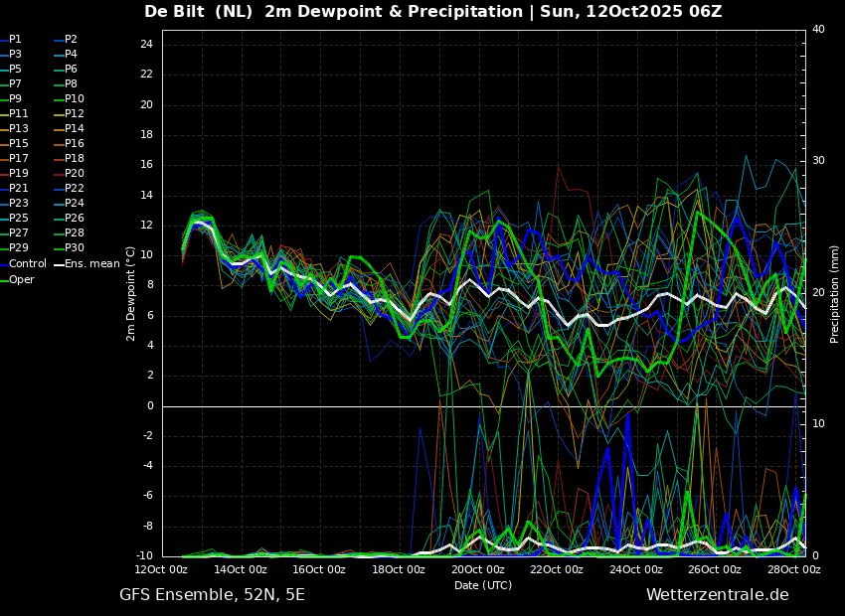Click the Precipitation (mm) axis title
This screenshot has width=845, height=616.
(x=834, y=293)
